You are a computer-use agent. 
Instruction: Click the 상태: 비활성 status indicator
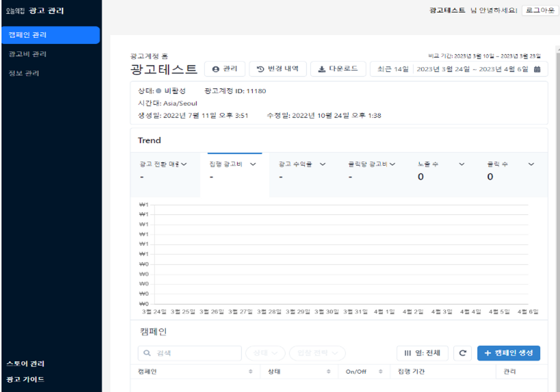click(x=162, y=91)
